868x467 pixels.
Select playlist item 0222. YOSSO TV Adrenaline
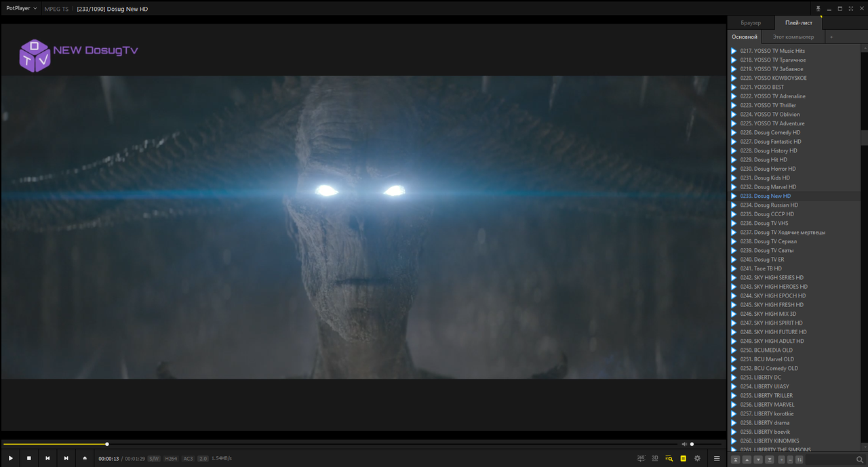(x=795, y=96)
